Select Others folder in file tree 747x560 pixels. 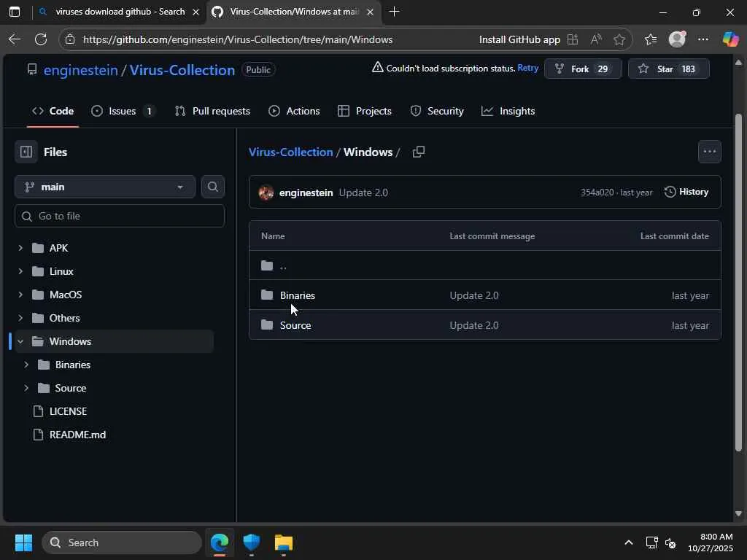click(x=65, y=318)
